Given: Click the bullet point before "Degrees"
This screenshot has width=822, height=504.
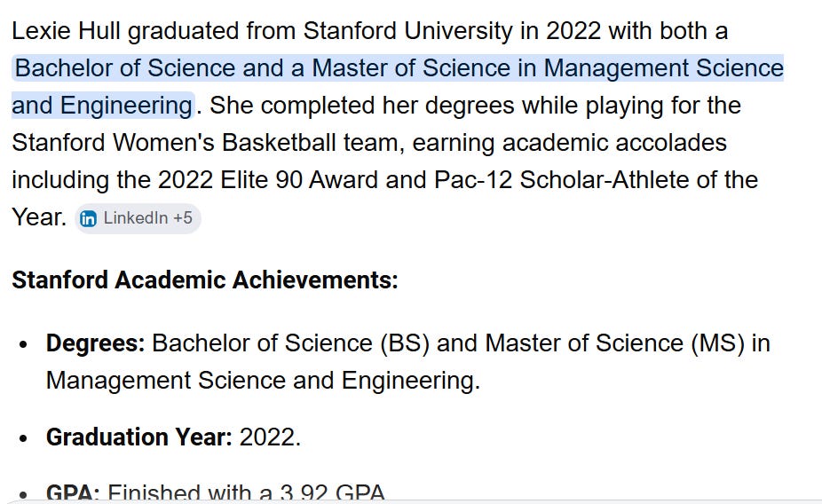Looking at the screenshot, I should [22, 345].
